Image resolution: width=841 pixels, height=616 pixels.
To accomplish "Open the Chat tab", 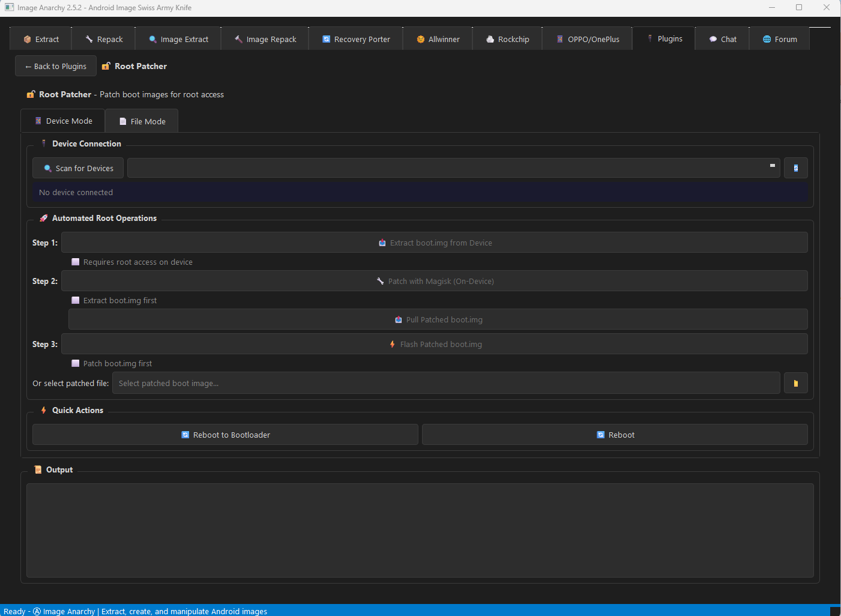I will tap(722, 39).
